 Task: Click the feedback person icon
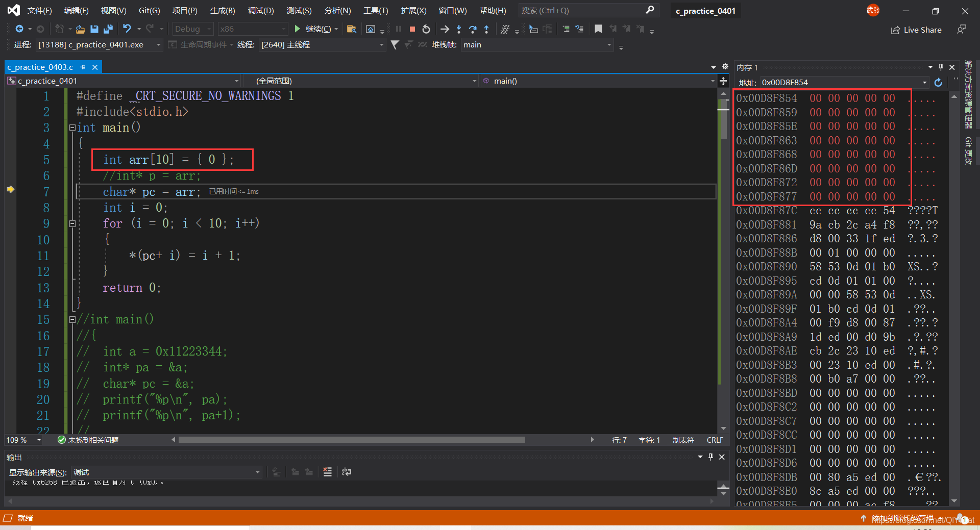click(x=962, y=30)
